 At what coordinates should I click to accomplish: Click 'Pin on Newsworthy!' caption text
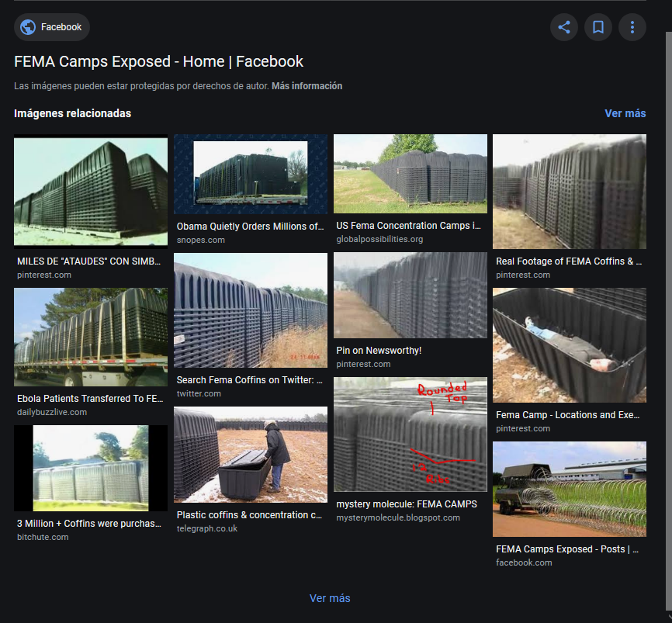click(379, 351)
